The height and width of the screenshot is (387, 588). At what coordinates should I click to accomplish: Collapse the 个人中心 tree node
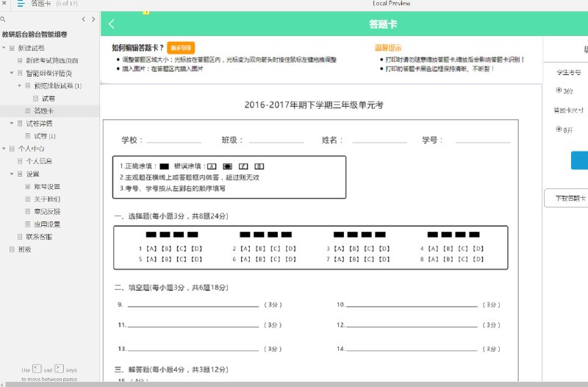pyautogui.click(x=4, y=149)
